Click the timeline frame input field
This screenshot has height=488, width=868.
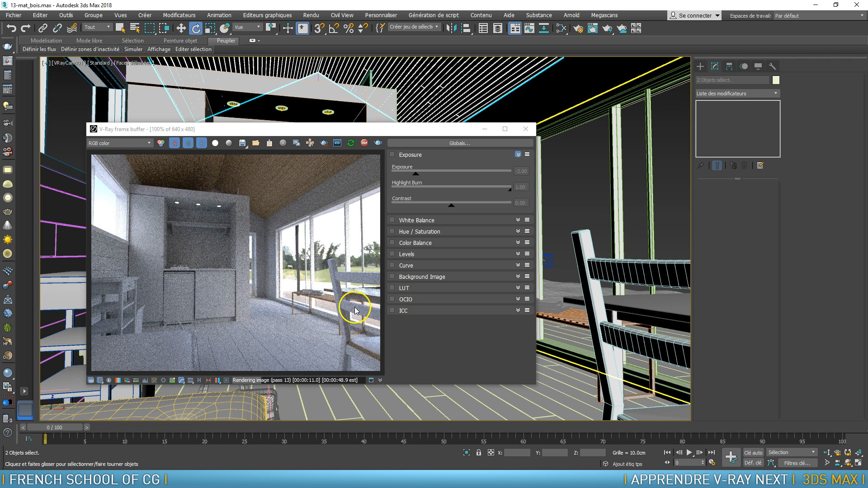(x=54, y=427)
